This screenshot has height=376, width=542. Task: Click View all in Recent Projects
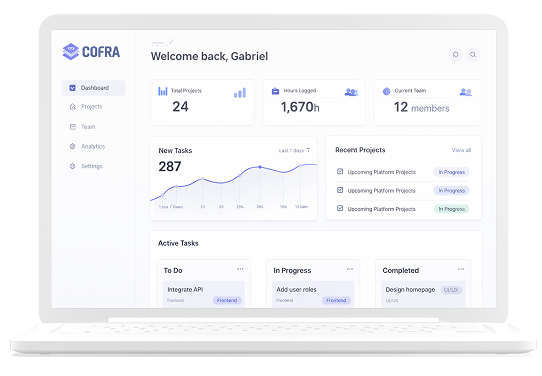461,150
